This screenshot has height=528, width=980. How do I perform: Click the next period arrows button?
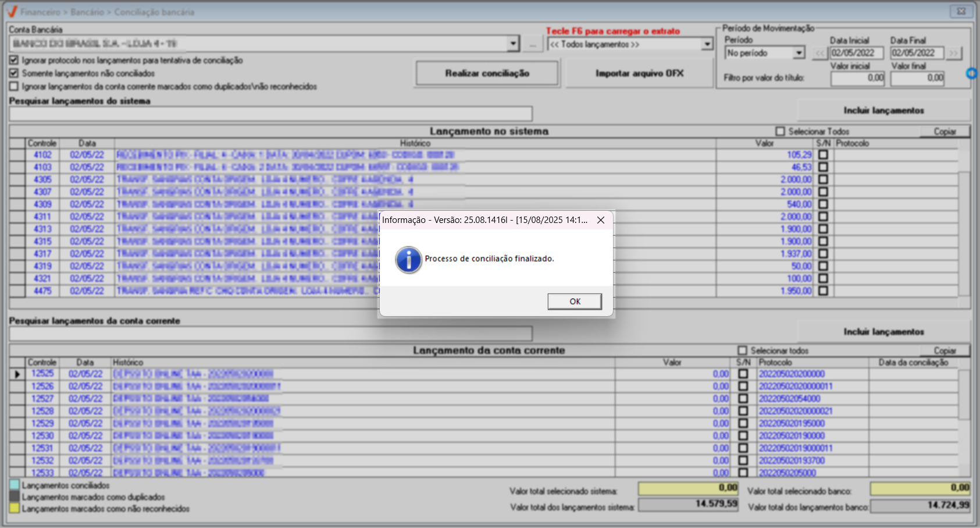[x=953, y=53]
